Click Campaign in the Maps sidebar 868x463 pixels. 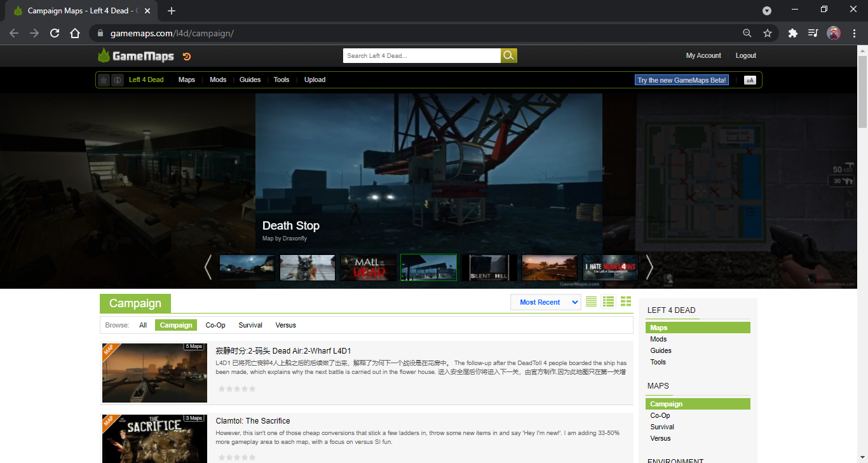pyautogui.click(x=698, y=404)
